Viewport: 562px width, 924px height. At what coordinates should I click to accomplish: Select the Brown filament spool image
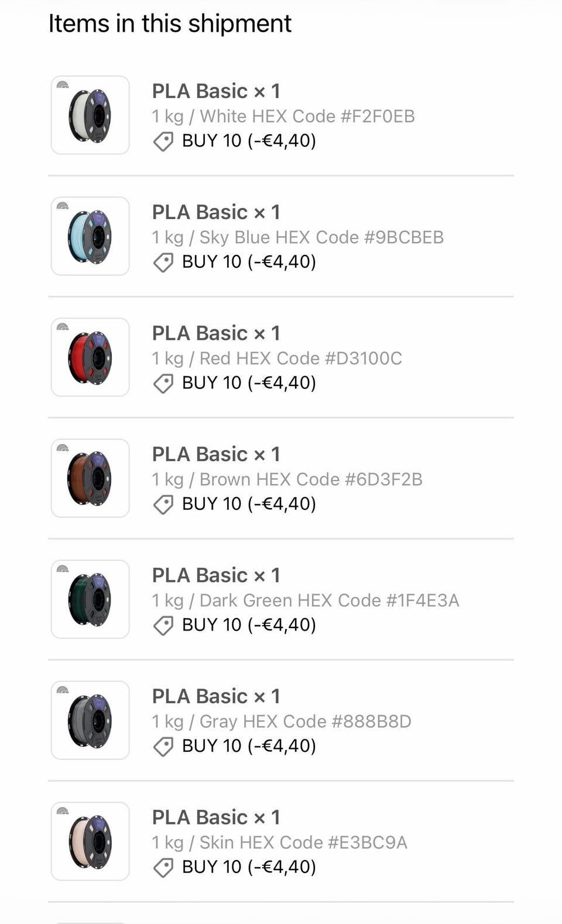pyautogui.click(x=90, y=478)
